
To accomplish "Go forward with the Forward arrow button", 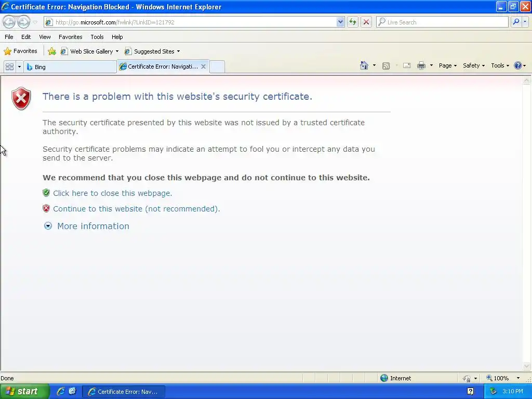I will (x=23, y=22).
